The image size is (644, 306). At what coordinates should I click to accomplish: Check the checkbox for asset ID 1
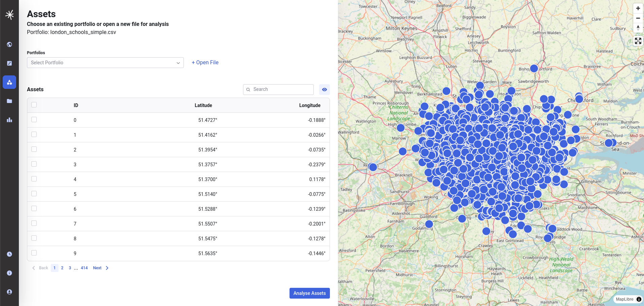(x=34, y=134)
